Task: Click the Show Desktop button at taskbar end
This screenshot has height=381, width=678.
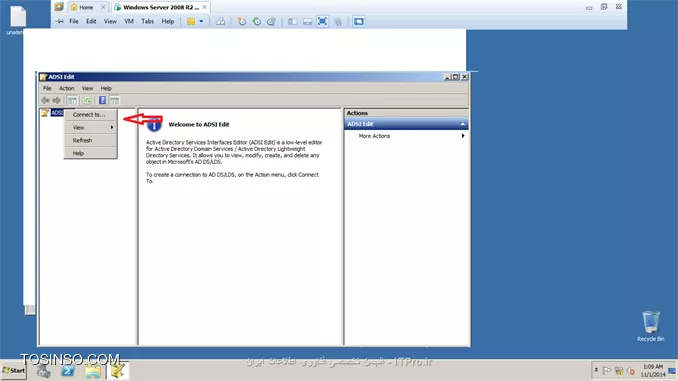Action: (672, 371)
